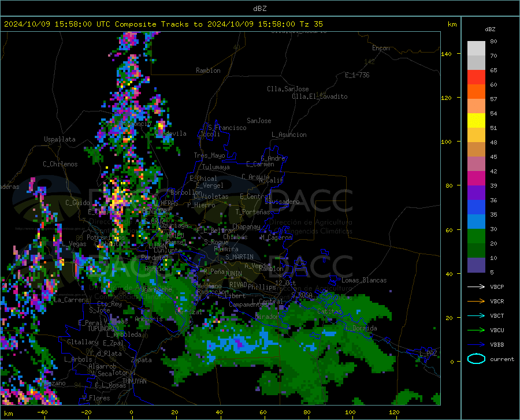
Task: Select the dark violet 5-10 dBZ swatch
Action: click(x=476, y=265)
